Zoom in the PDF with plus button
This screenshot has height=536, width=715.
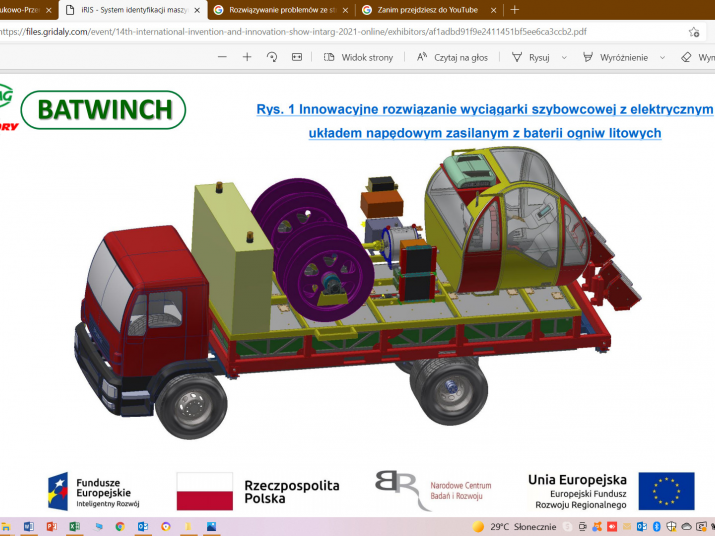[x=247, y=57]
